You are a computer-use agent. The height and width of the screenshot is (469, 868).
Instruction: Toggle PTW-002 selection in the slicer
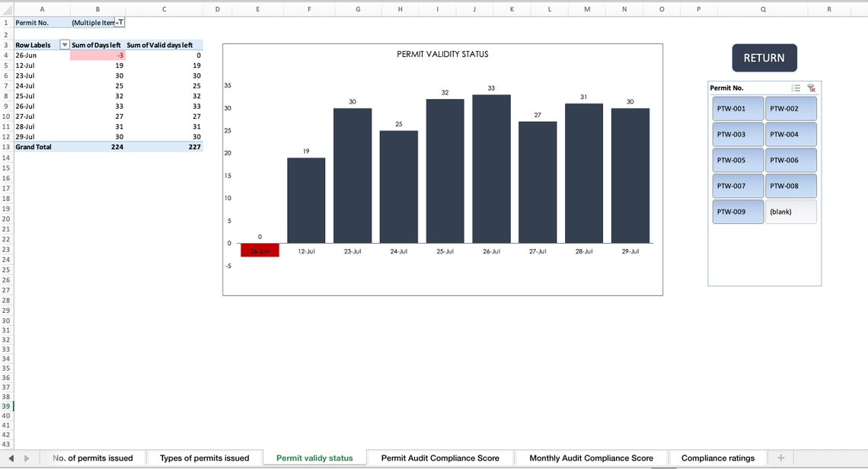790,108
